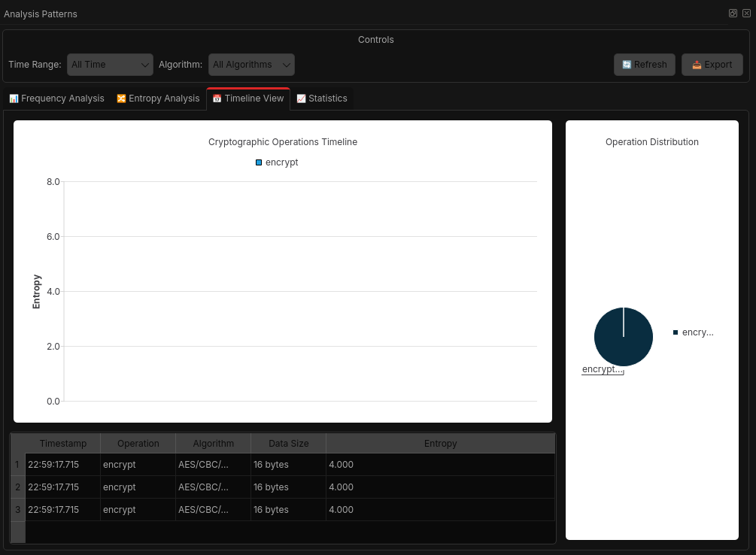Switch to the Statistics tab
Screen dimensions: 756x555
point(322,98)
